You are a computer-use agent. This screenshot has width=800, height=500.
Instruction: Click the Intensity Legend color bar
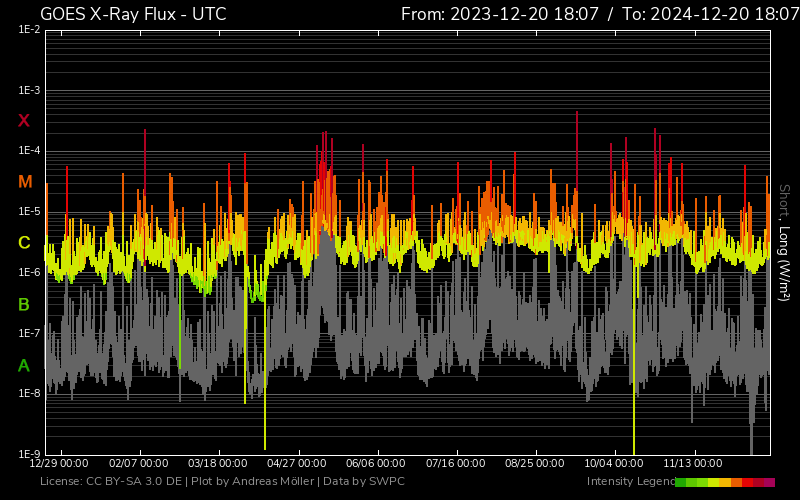725,482
